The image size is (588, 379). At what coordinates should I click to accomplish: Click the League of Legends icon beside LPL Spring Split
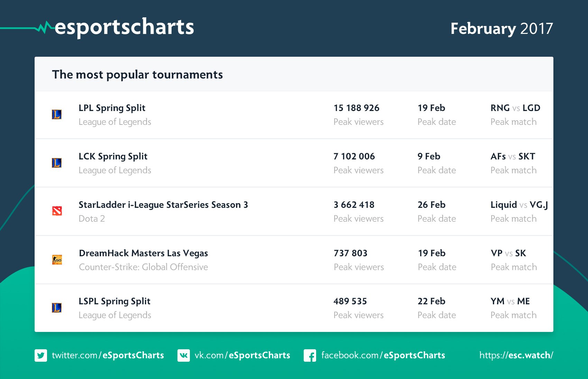pyautogui.click(x=57, y=114)
